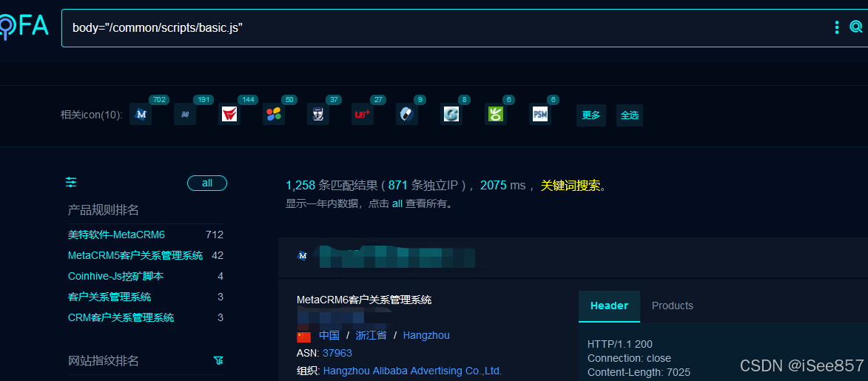The width and height of the screenshot is (868, 381).
Task: Select the pill capsule icon with count 9
Action: 407,115
